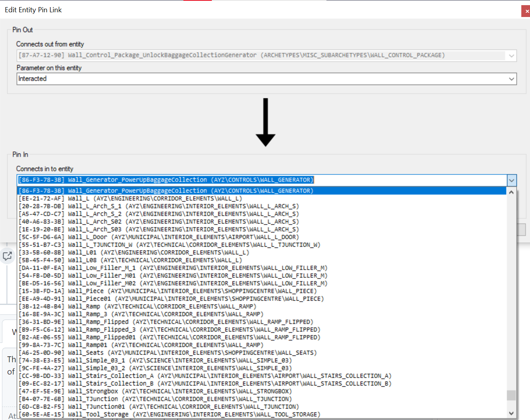This screenshot has width=530, height=420.
Task: Close the Edit Entity Pin Link dialog
Action: (x=526, y=11)
